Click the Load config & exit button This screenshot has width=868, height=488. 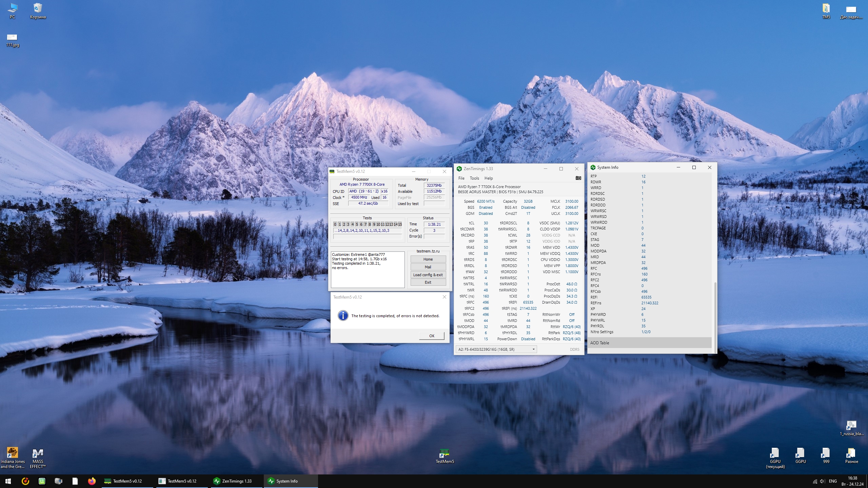coord(428,275)
